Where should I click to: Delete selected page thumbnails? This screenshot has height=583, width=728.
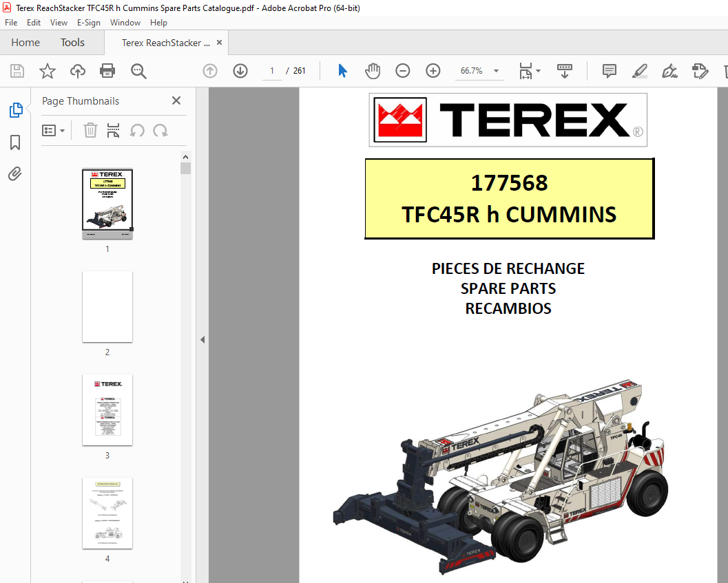coord(90,130)
